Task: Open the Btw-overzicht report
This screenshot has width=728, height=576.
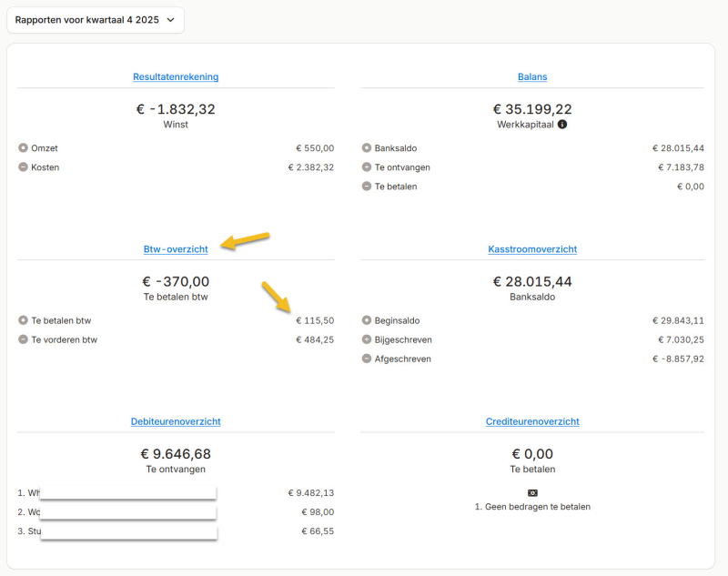Action: click(x=176, y=248)
